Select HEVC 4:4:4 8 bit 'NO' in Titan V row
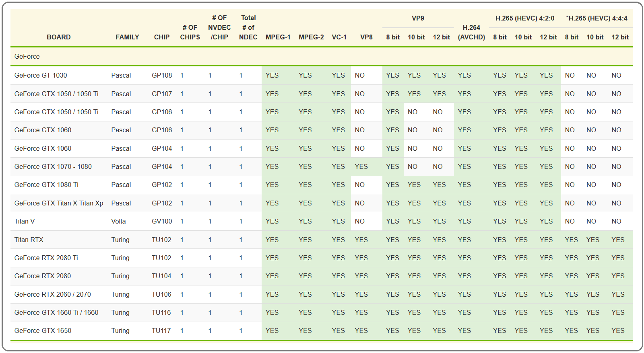The height and width of the screenshot is (353, 644). coord(570,221)
